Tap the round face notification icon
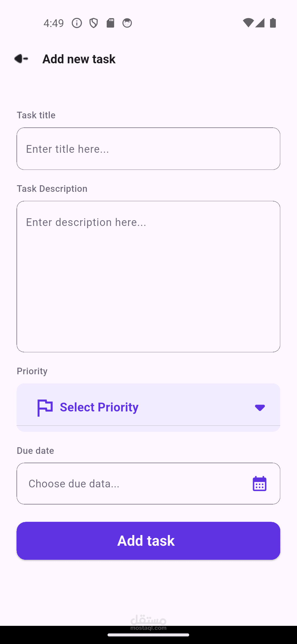 (x=127, y=23)
